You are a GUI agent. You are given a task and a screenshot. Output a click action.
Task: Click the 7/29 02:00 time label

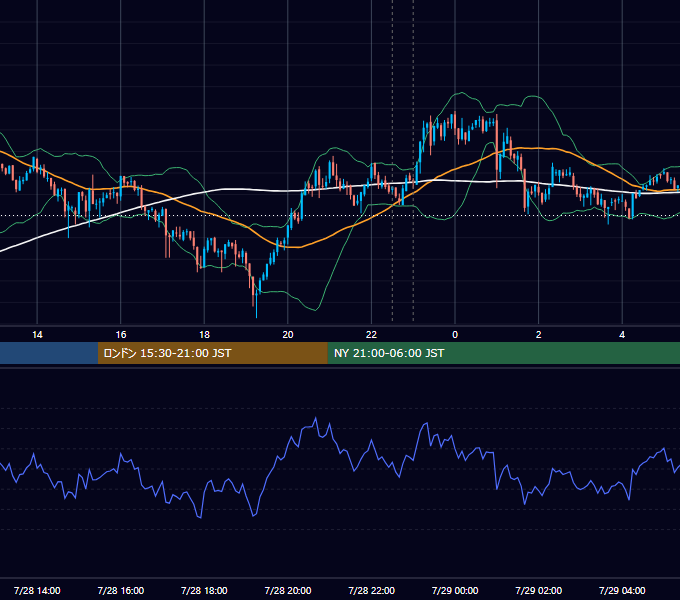[x=539, y=590]
